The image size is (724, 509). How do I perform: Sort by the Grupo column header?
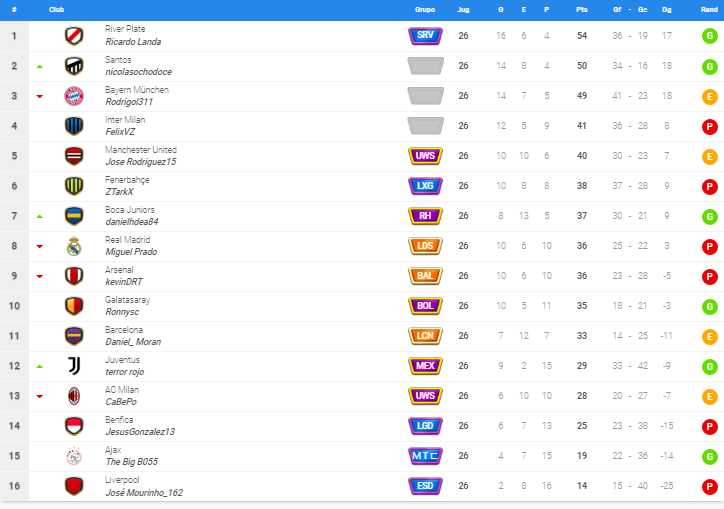(x=425, y=10)
